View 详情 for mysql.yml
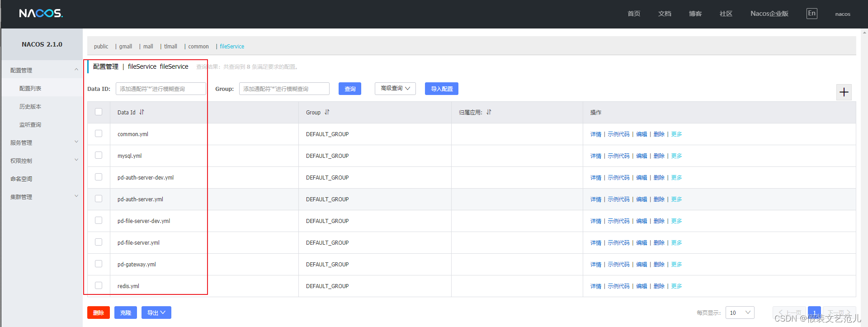The height and width of the screenshot is (327, 868). [596, 156]
